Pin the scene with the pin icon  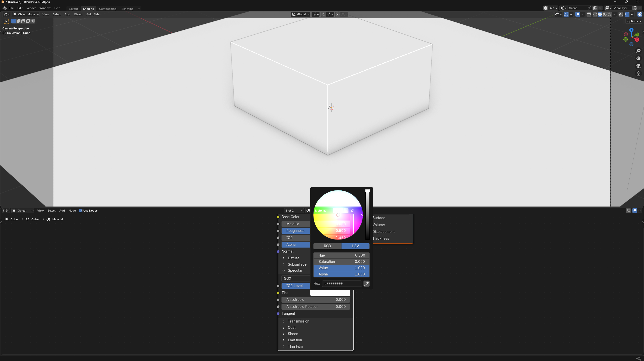589,8
